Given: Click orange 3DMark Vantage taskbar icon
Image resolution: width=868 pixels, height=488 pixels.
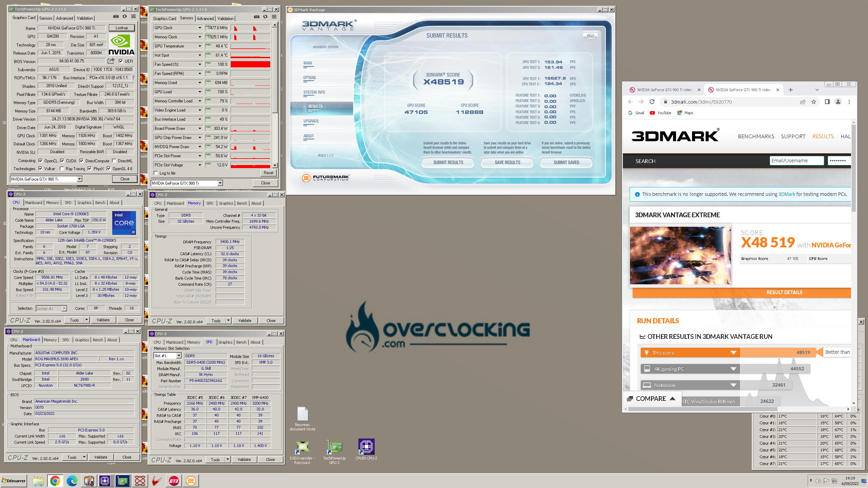Looking at the screenshot, I should pos(191,481).
